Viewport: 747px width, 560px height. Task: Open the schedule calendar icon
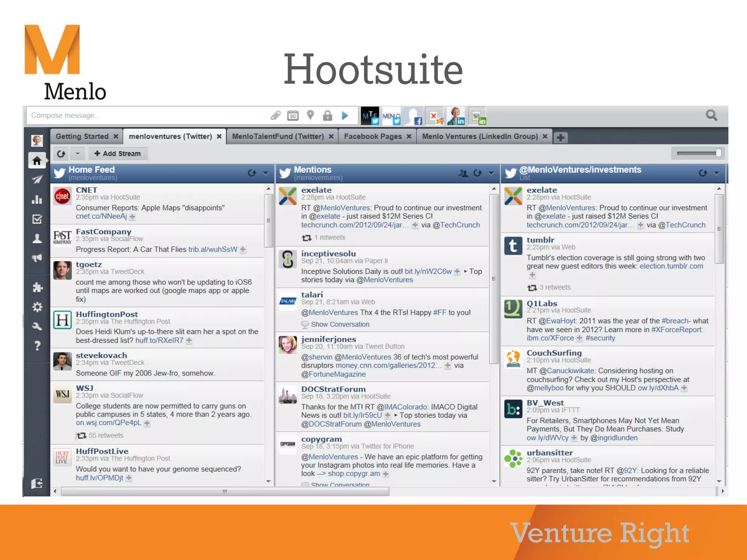(293, 116)
